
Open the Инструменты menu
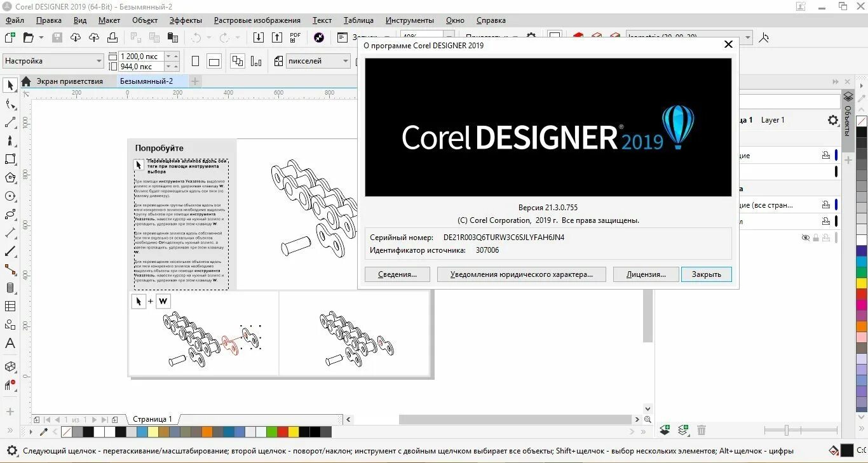pos(409,20)
